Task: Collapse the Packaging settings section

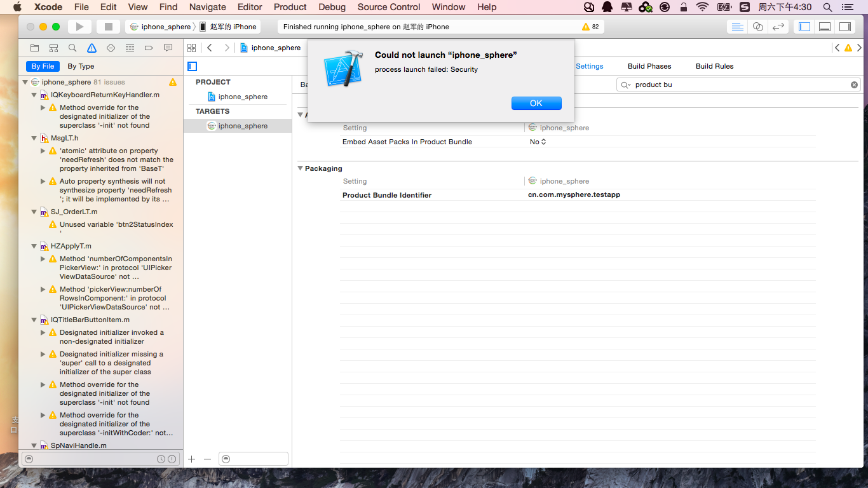Action: click(x=300, y=168)
